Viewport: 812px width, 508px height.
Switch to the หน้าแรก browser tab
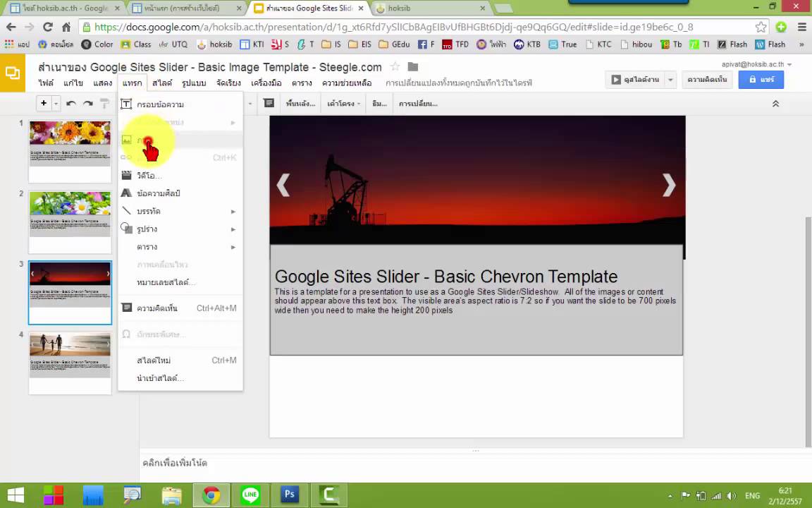(187, 8)
